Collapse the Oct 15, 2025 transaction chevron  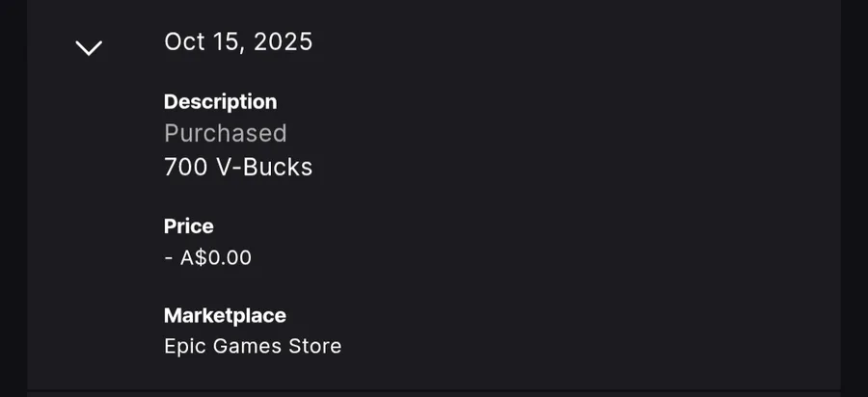(89, 47)
